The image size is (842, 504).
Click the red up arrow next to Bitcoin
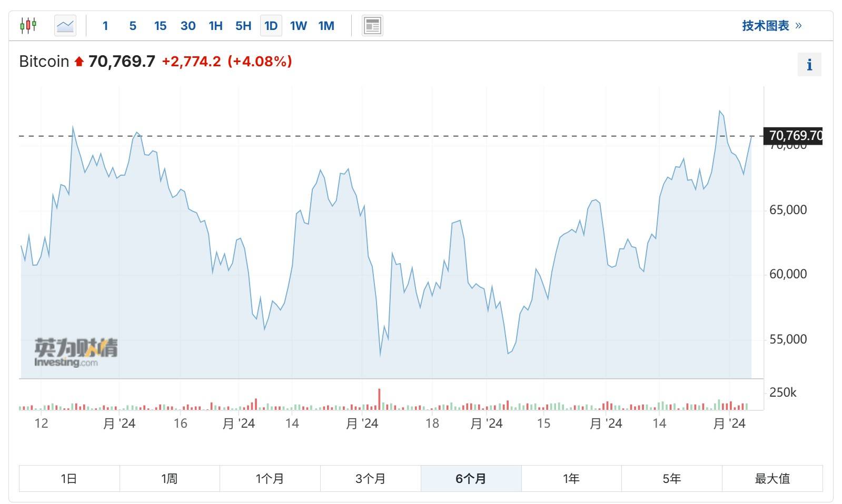79,62
